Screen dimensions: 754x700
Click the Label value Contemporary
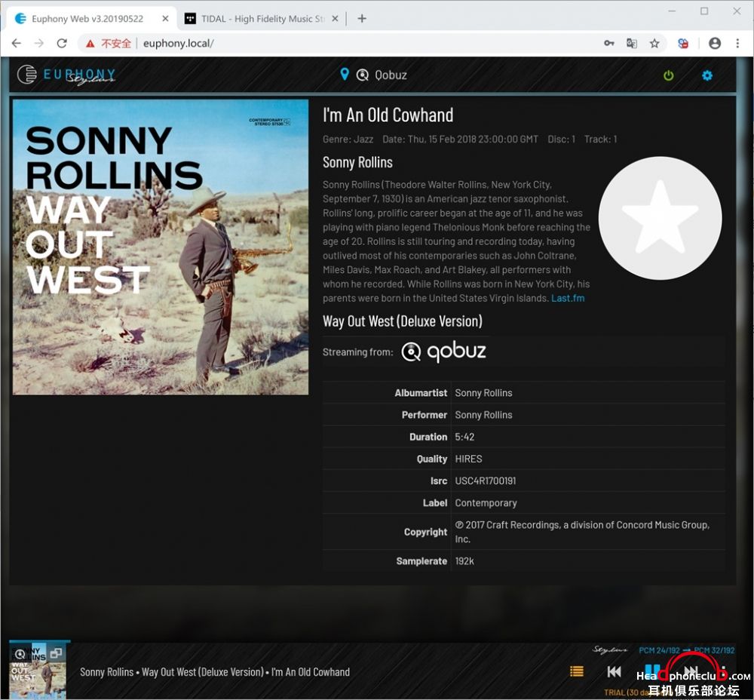486,503
